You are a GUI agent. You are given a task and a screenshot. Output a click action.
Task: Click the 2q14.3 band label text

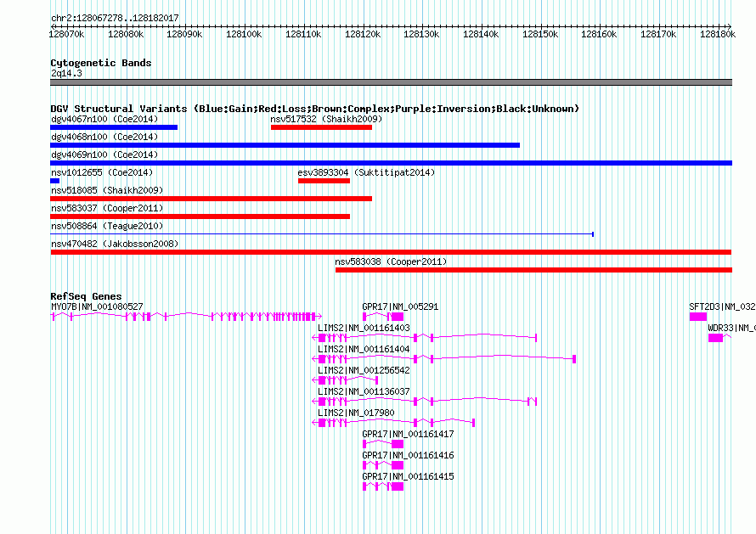(66, 73)
